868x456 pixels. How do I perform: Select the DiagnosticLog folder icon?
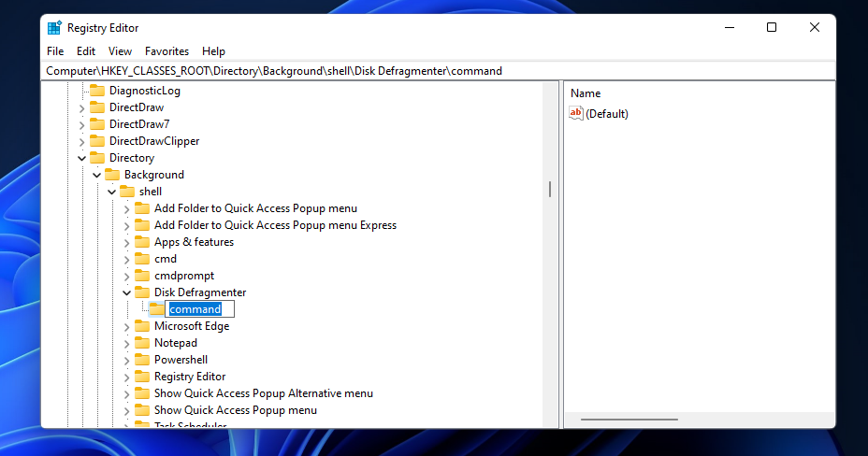click(97, 91)
